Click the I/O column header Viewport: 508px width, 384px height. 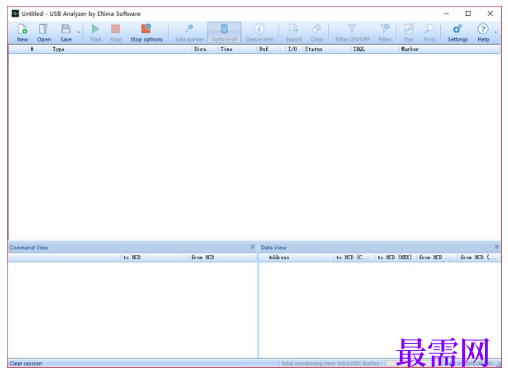(294, 49)
